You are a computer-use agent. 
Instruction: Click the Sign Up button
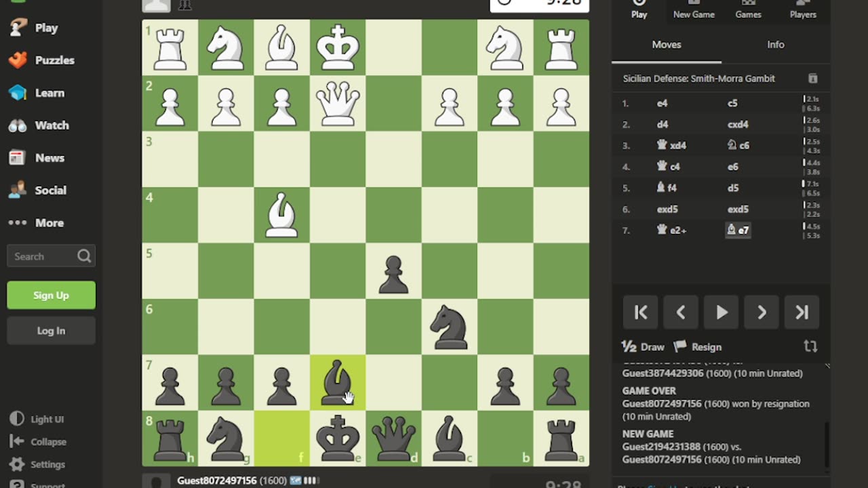pos(51,296)
